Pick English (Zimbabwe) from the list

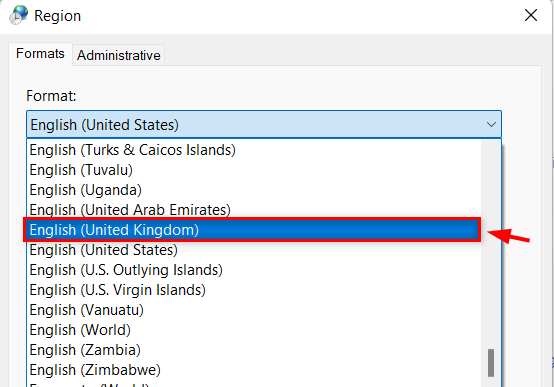[x=254, y=370]
